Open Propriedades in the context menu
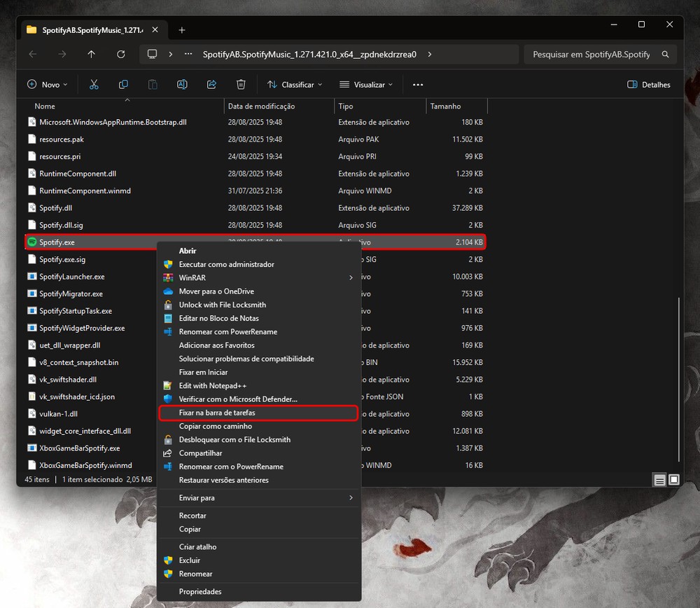700x608 pixels. point(200,592)
